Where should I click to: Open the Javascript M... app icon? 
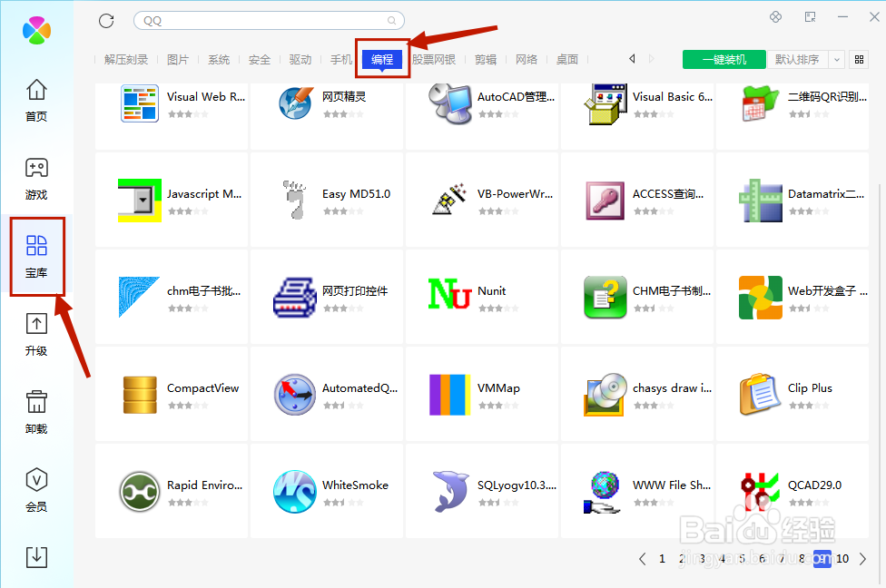(x=140, y=201)
